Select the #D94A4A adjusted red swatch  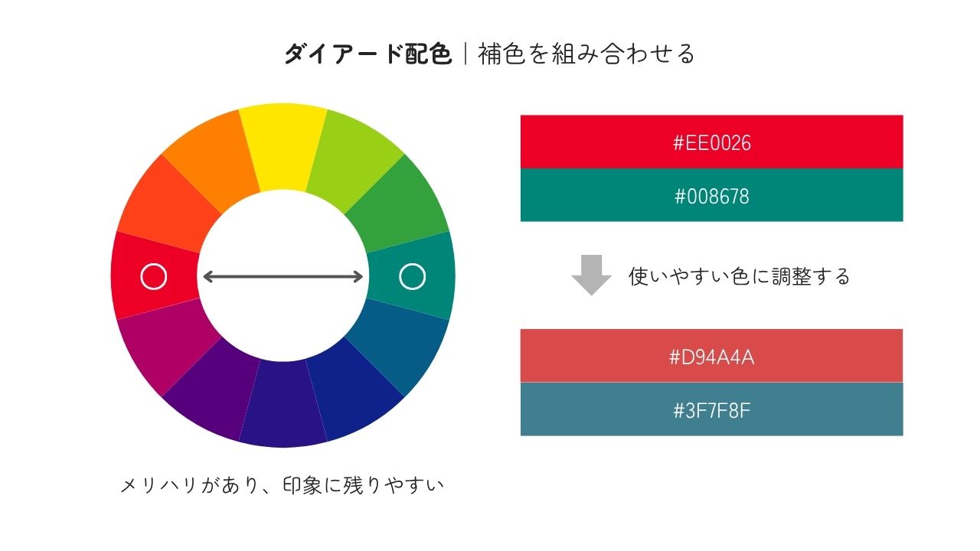tap(711, 356)
